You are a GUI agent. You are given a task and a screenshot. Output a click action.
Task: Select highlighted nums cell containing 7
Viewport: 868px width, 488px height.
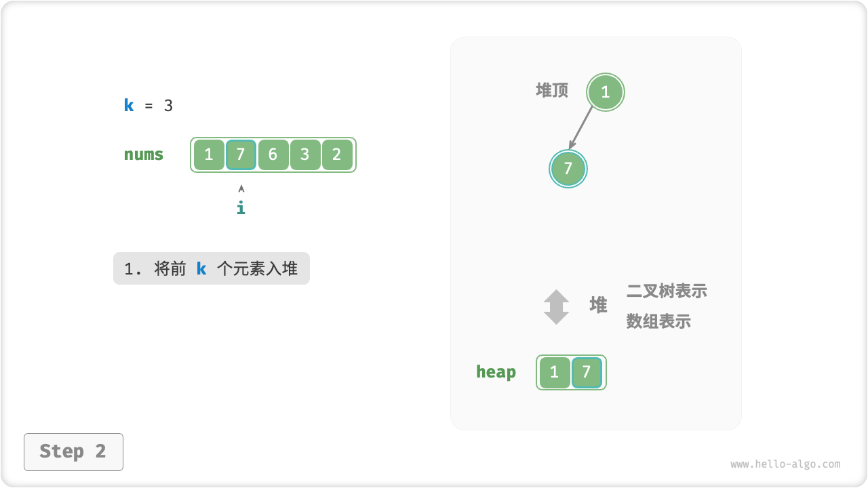241,155
